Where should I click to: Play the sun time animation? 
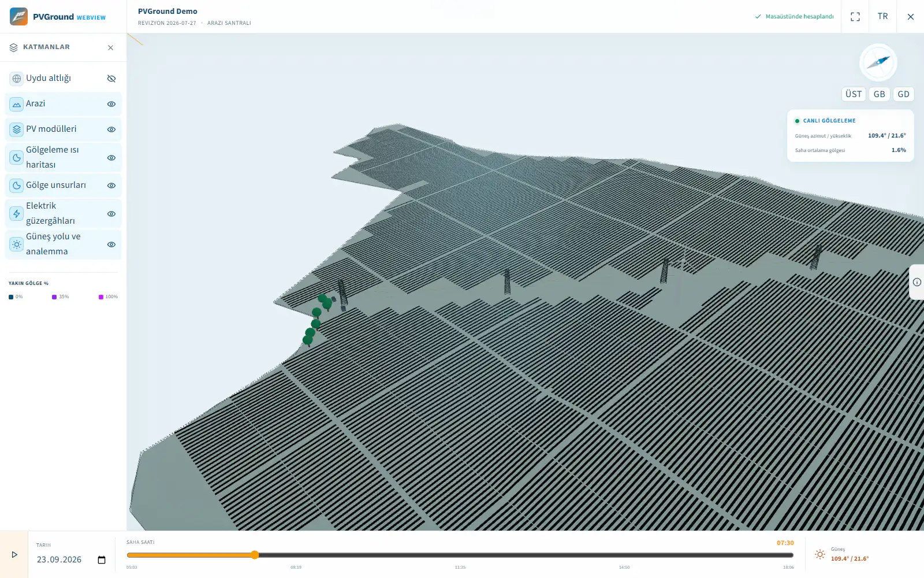click(x=14, y=555)
